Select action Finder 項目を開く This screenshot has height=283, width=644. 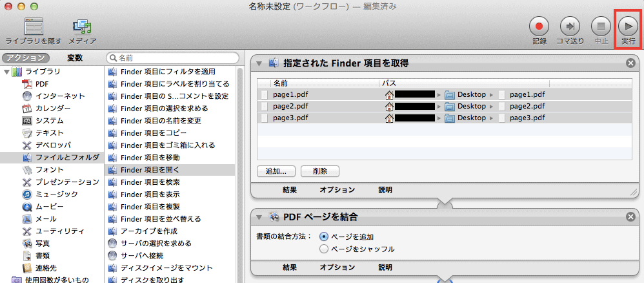[x=170, y=170]
